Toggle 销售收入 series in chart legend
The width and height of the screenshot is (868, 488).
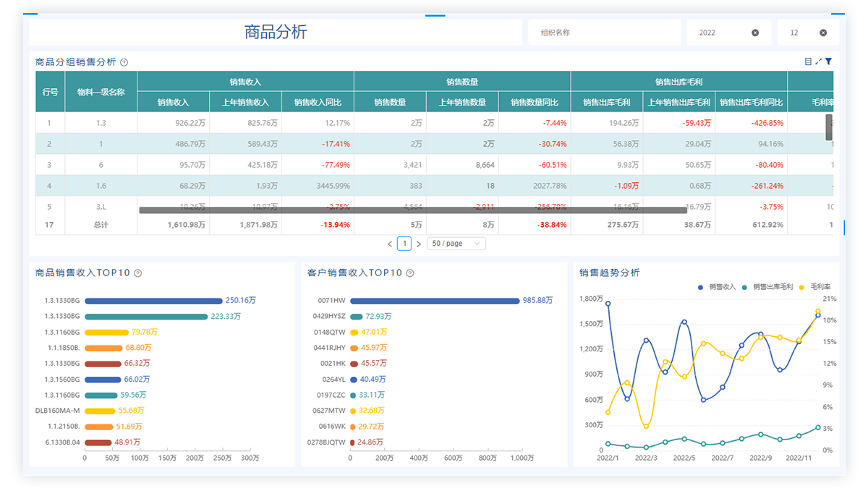pyautogui.click(x=717, y=287)
